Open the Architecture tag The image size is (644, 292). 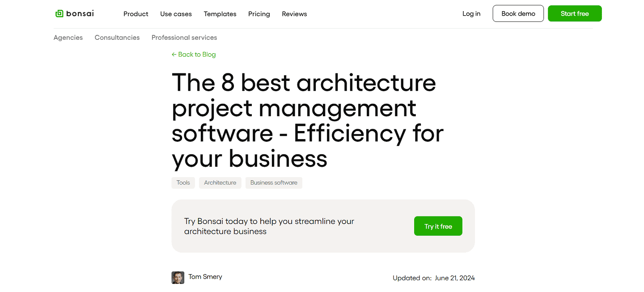pyautogui.click(x=220, y=182)
